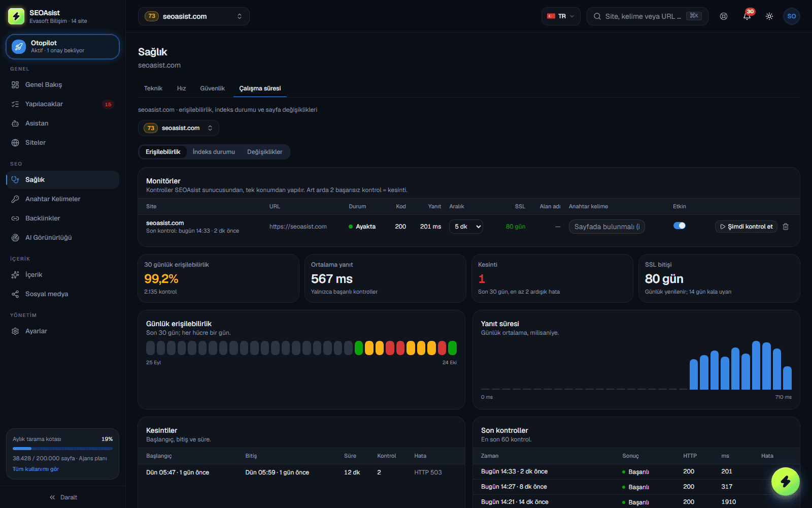The width and height of the screenshot is (812, 508).
Task: Focus the site, keyword or URL search field
Action: pyautogui.click(x=647, y=16)
